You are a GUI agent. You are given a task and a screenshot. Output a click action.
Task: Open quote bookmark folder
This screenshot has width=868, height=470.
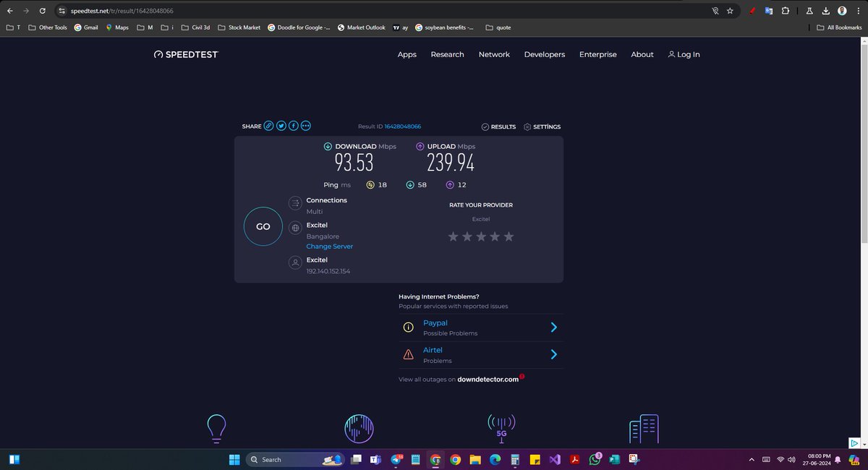pyautogui.click(x=498, y=27)
